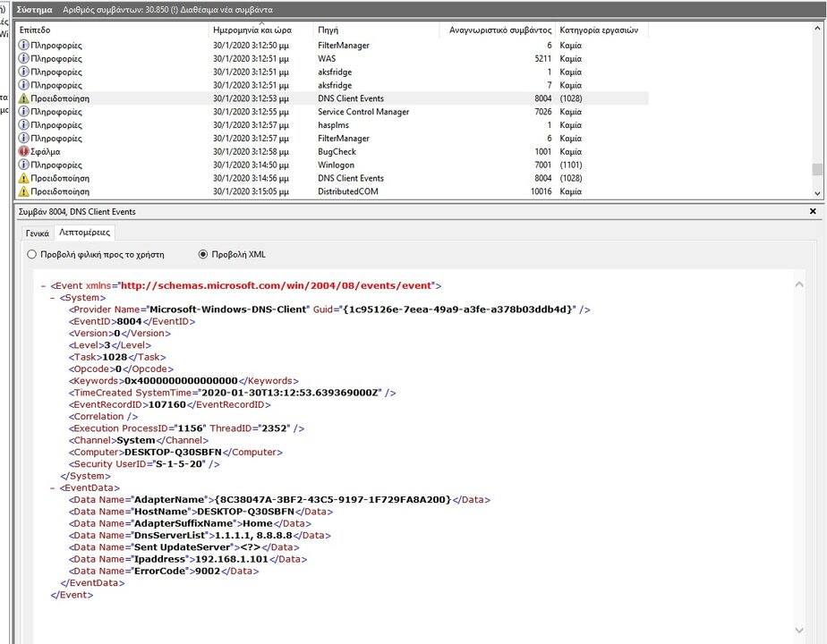Screen dimensions: 827x644
Task: Close the Συμβάν 8004 details pane
Action: [813, 212]
